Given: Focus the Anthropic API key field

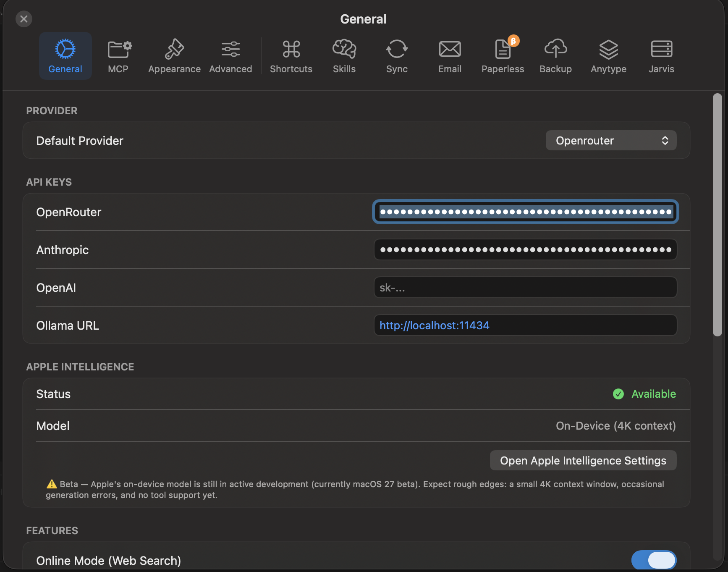Looking at the screenshot, I should 525,249.
